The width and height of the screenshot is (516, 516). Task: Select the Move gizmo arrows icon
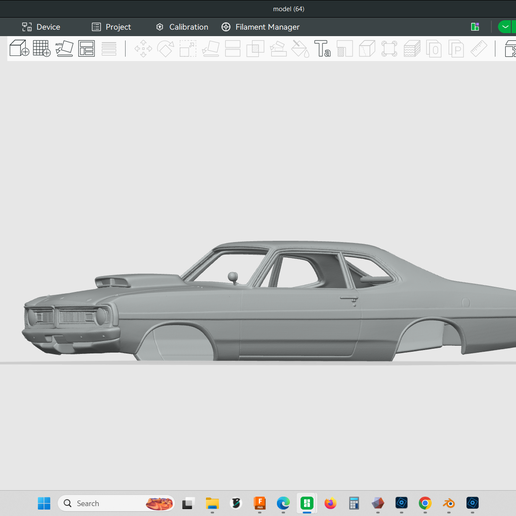(143, 49)
